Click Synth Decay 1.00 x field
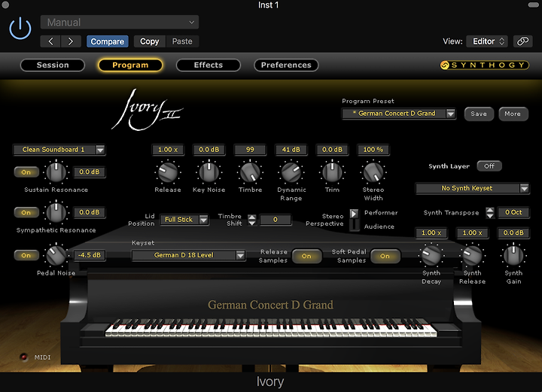The height and width of the screenshot is (392, 542). [431, 232]
